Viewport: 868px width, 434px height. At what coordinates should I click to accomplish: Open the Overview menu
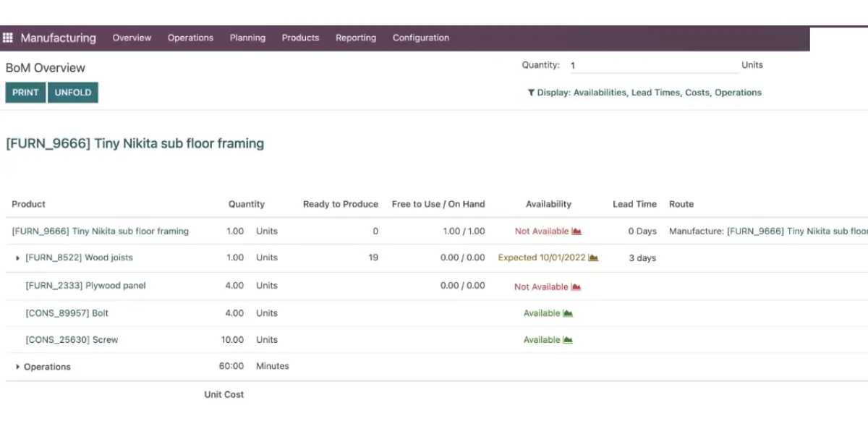tap(132, 38)
